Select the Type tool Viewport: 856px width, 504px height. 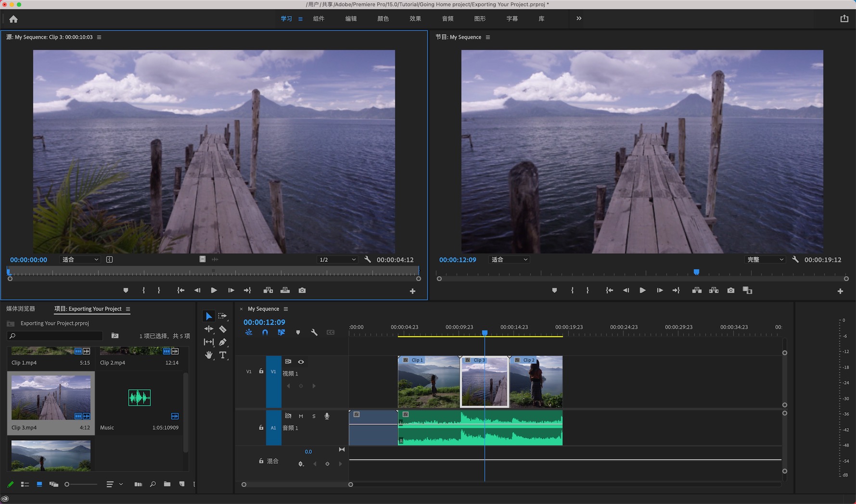[x=223, y=355]
